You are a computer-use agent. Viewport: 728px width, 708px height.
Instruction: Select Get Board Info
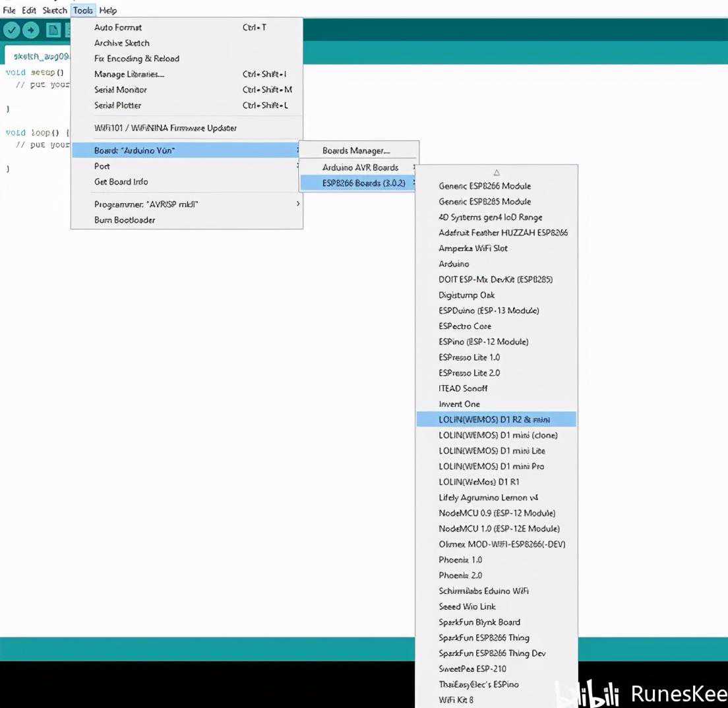(187, 181)
